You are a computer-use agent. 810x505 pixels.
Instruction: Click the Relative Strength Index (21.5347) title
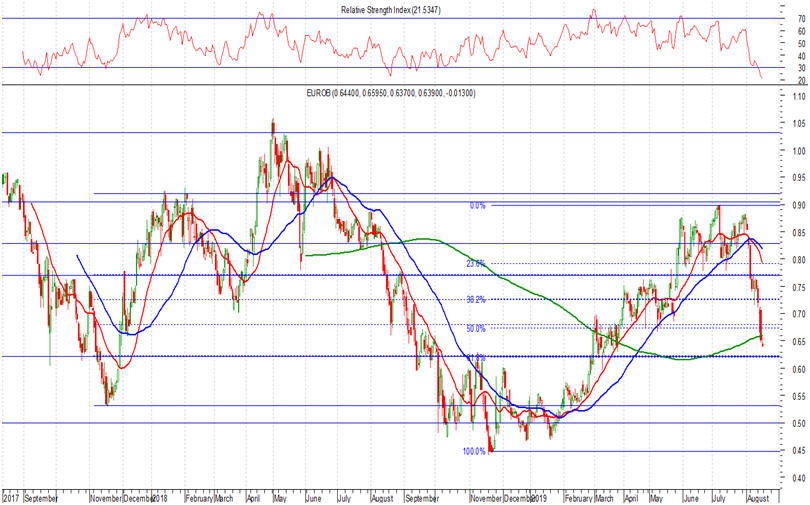[391, 10]
